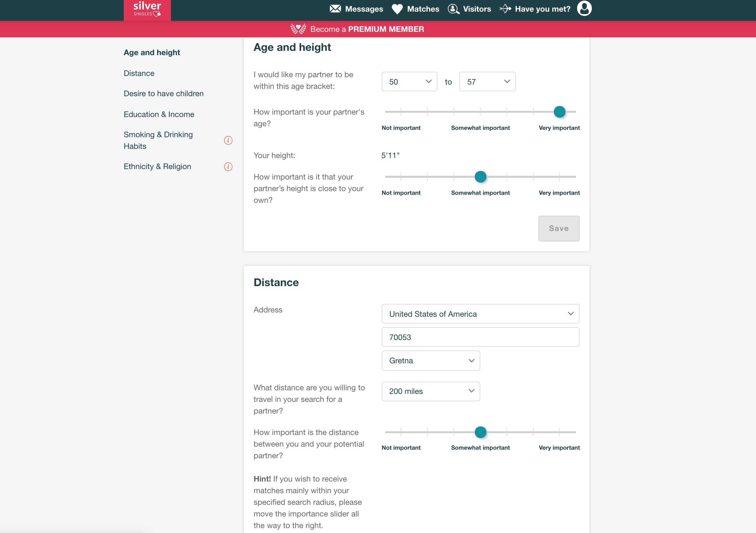The image size is (756, 533).
Task: Jump to Distance section in the sidebar
Action: (x=139, y=73)
